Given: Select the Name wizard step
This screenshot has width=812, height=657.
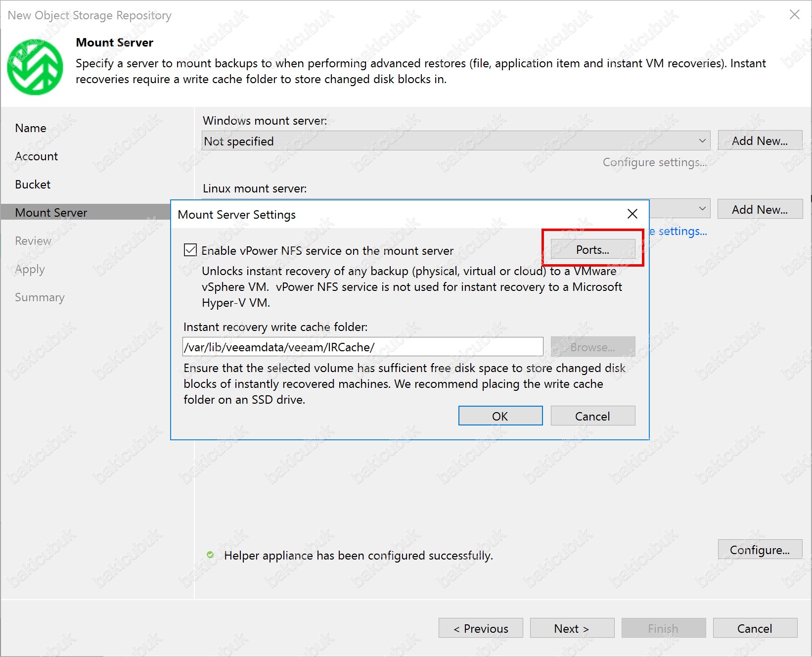Looking at the screenshot, I should click(31, 128).
